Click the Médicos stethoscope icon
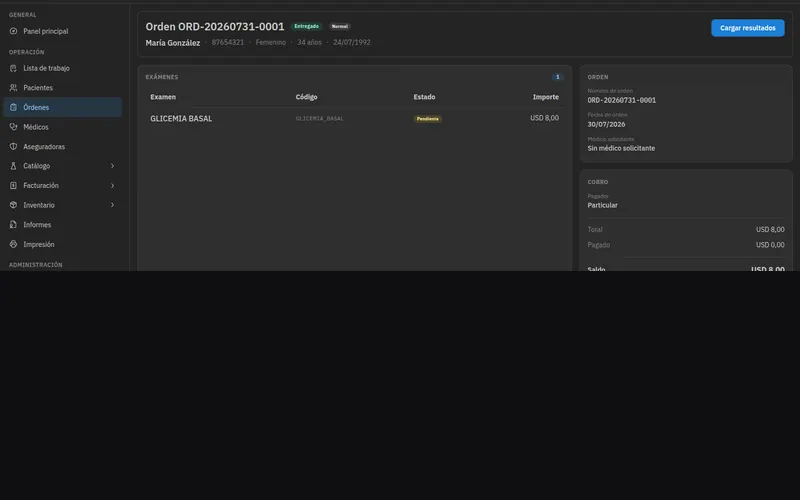This screenshot has height=500, width=800. click(13, 127)
